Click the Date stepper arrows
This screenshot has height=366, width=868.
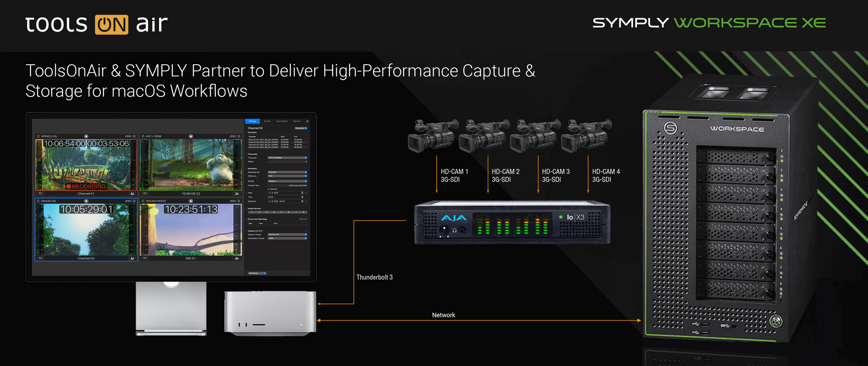click(302, 193)
